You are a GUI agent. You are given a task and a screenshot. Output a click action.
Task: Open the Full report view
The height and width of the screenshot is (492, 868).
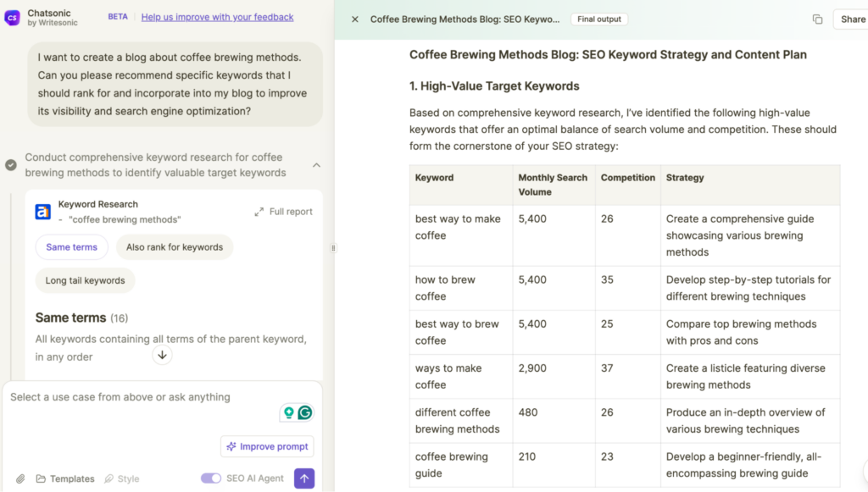283,212
